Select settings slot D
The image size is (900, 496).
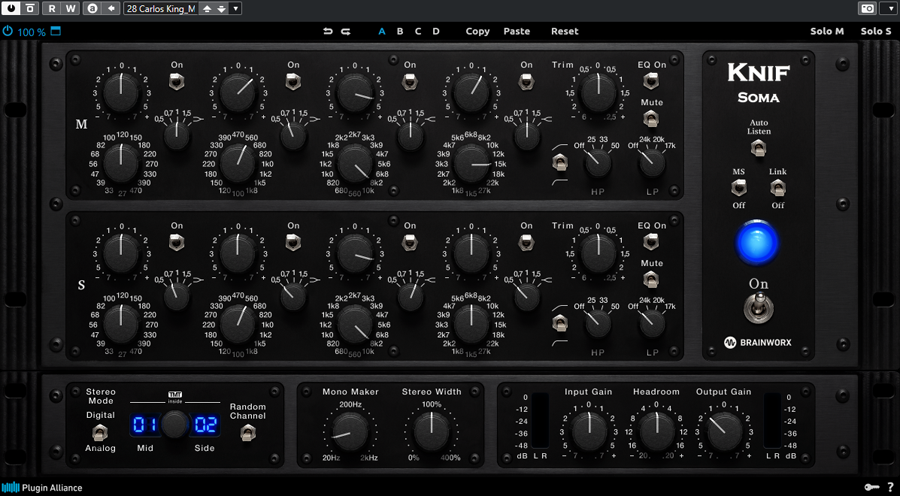pyautogui.click(x=436, y=32)
